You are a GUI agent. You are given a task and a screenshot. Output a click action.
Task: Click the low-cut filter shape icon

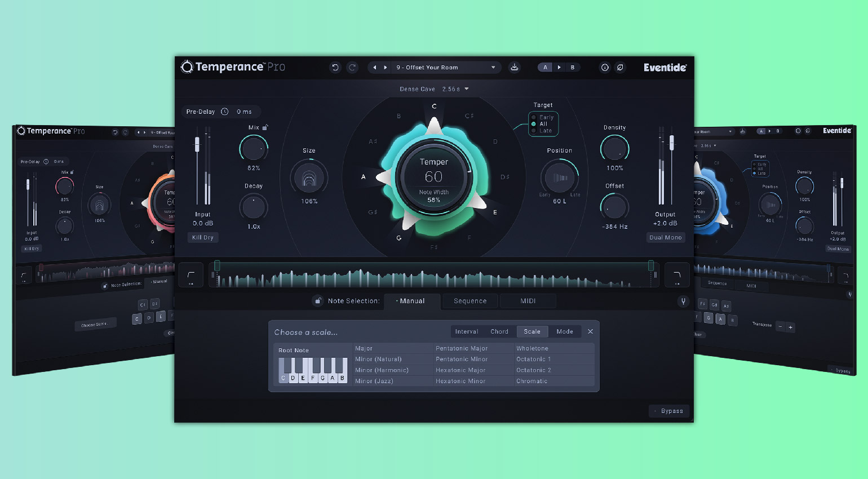coord(191,276)
